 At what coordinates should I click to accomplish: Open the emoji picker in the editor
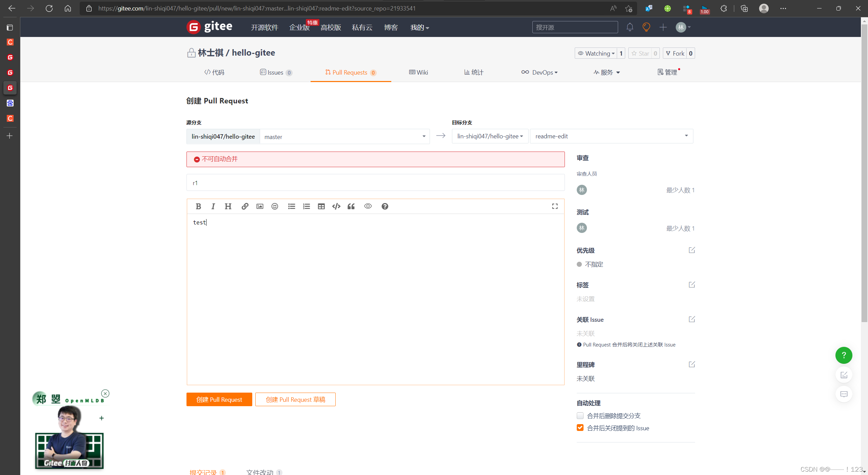[x=275, y=206]
